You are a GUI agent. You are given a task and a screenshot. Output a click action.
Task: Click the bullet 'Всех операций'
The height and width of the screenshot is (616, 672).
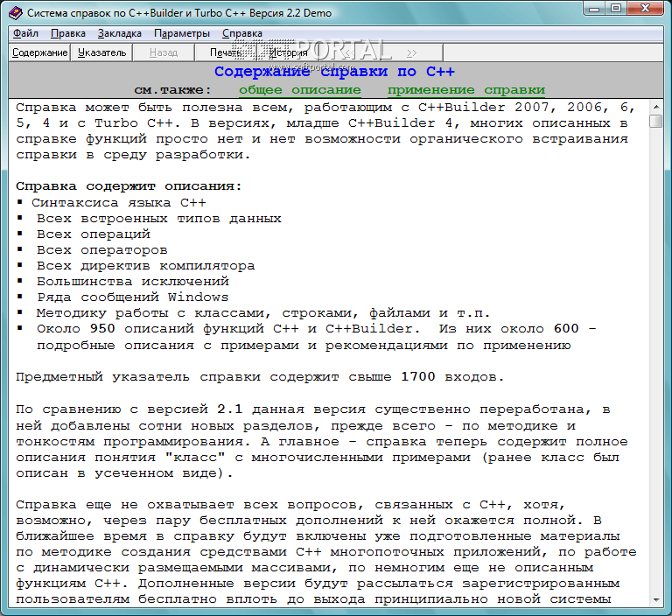(x=94, y=234)
